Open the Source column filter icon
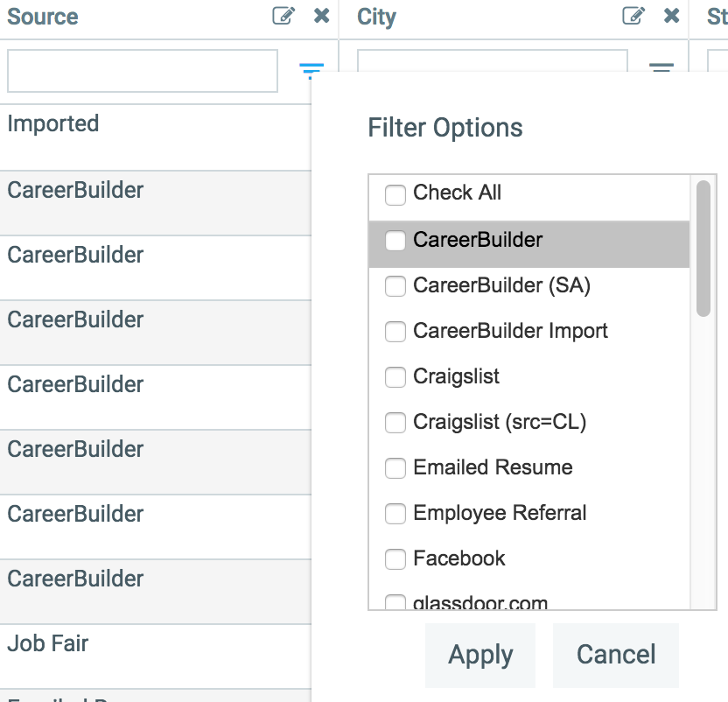728x702 pixels. click(311, 70)
